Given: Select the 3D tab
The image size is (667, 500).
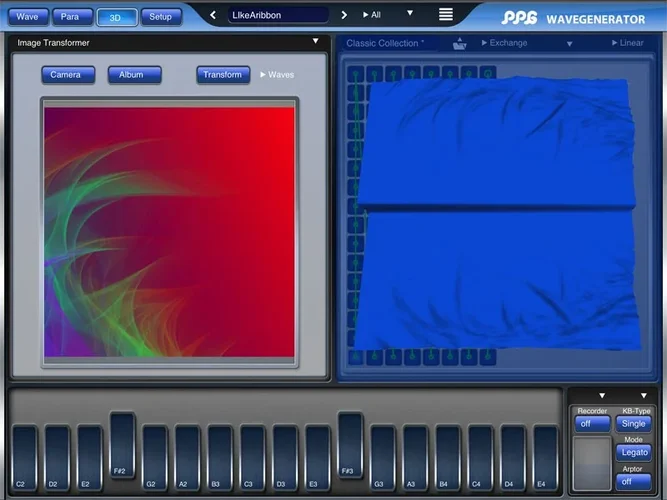Looking at the screenshot, I should point(117,17).
